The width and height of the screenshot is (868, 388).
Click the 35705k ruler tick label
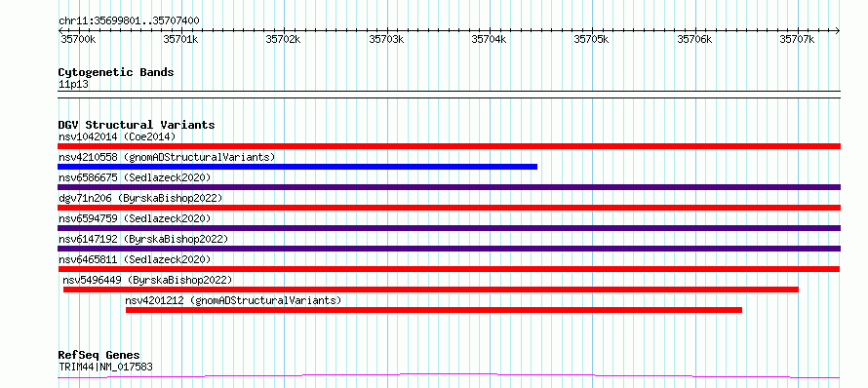tap(591, 39)
